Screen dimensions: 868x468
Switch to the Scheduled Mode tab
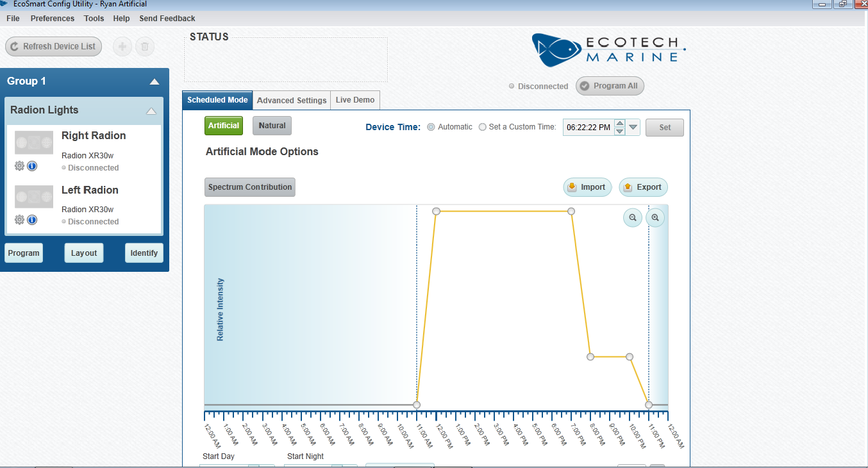(217, 100)
